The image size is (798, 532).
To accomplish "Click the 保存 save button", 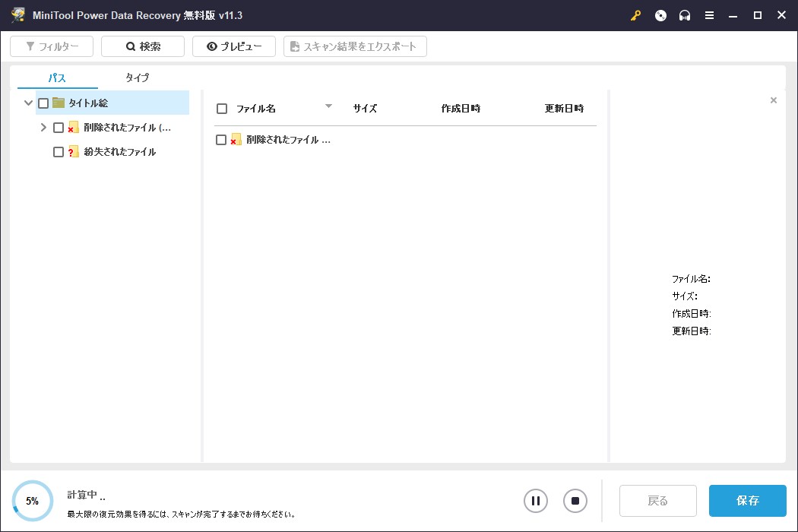I will [x=747, y=501].
